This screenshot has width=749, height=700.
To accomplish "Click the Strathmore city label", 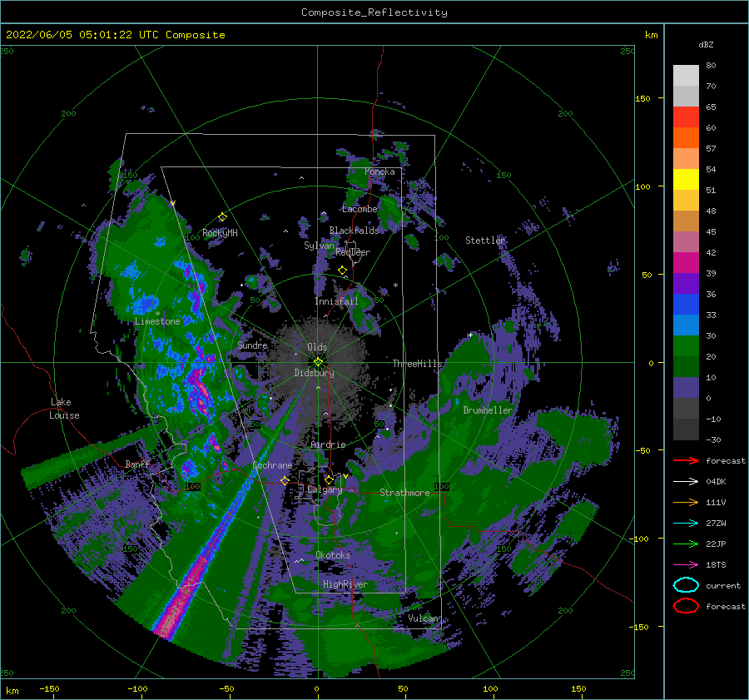I will pyautogui.click(x=404, y=493).
